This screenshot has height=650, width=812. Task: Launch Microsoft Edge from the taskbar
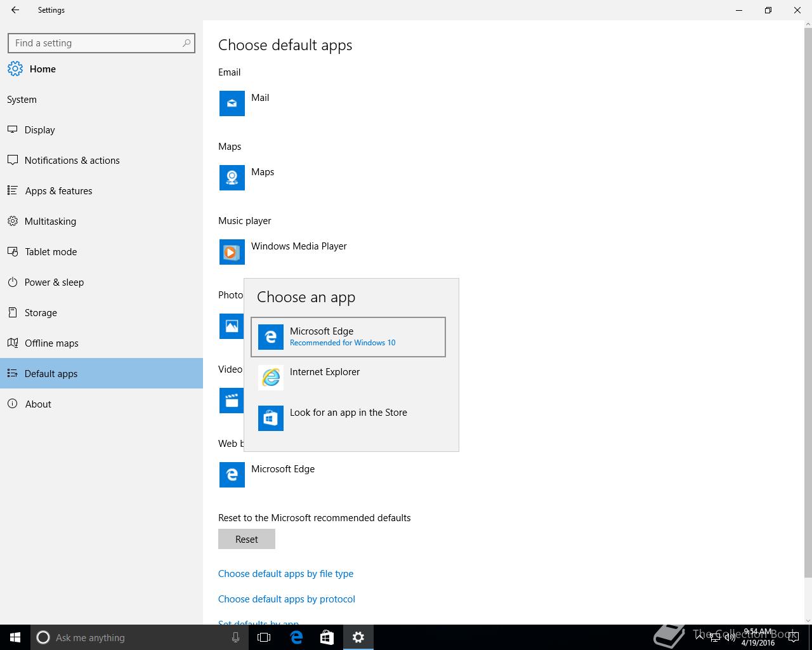point(296,637)
